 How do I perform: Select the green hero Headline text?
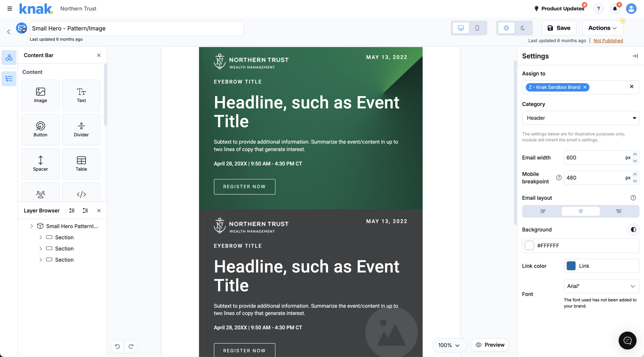tap(306, 112)
